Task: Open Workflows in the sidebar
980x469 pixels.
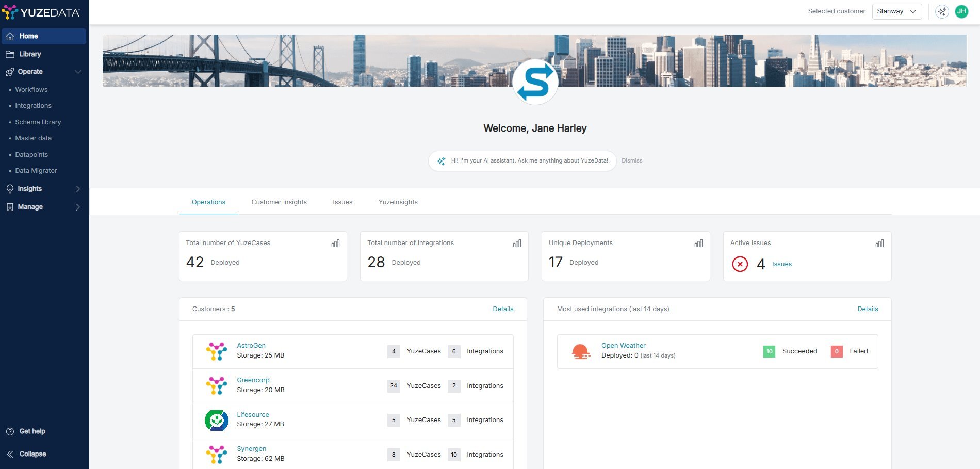Action: click(x=31, y=90)
